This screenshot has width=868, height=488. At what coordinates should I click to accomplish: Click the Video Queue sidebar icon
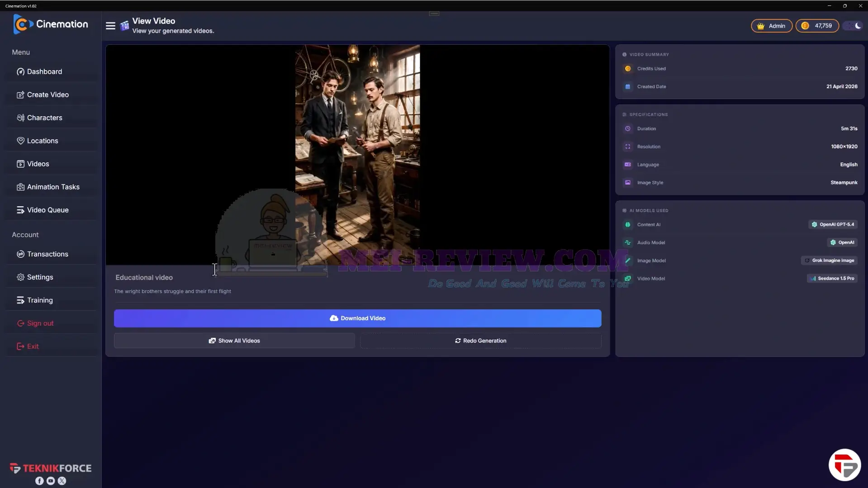pyautogui.click(x=20, y=210)
